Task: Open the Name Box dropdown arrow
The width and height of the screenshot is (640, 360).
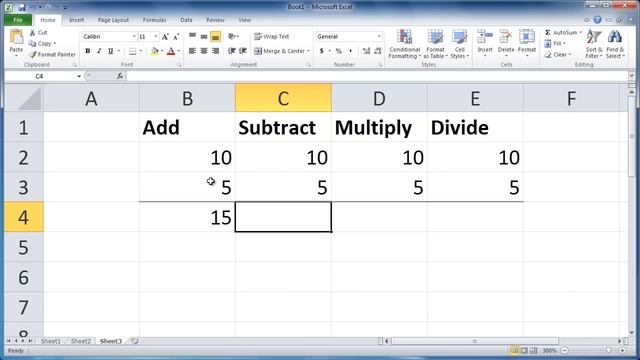Action: tap(79, 76)
